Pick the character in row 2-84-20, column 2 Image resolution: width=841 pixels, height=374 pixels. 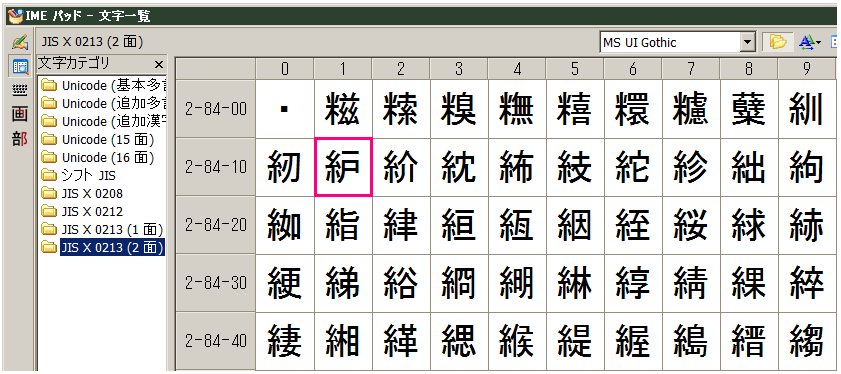[401, 225]
